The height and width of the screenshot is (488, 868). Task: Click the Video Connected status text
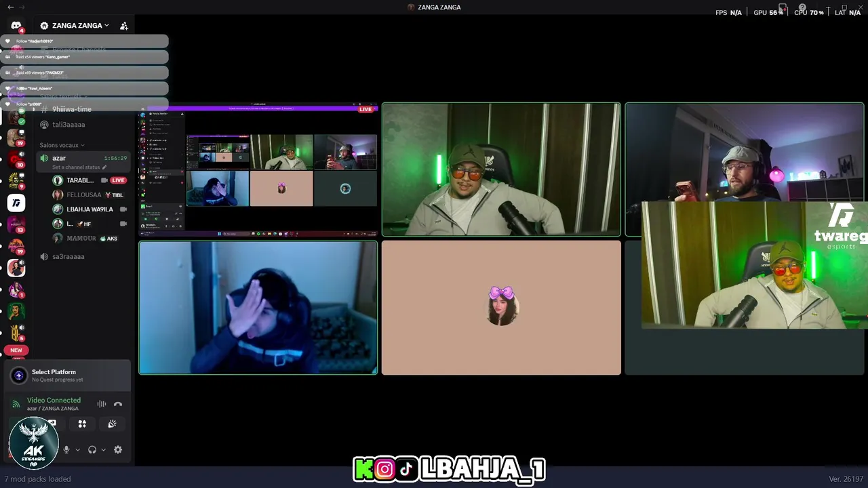pos(54,401)
